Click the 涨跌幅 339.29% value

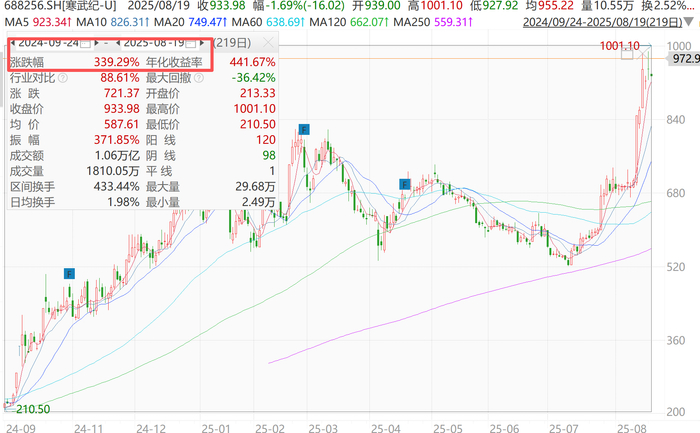click(117, 62)
